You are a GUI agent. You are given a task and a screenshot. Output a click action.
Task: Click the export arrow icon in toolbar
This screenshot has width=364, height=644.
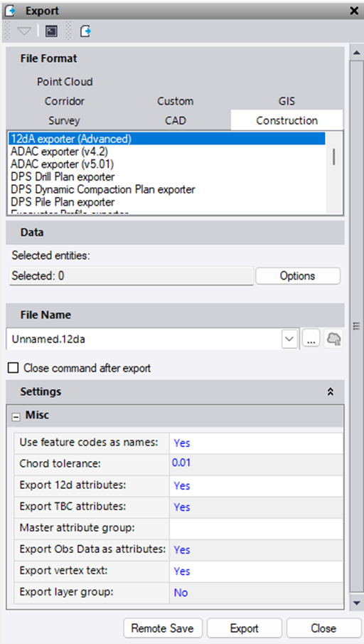[85, 31]
